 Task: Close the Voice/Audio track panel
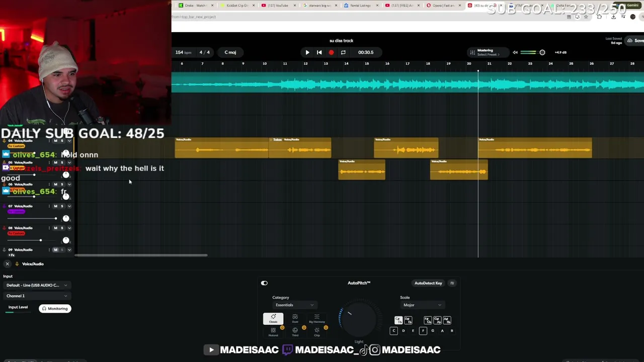click(8, 264)
